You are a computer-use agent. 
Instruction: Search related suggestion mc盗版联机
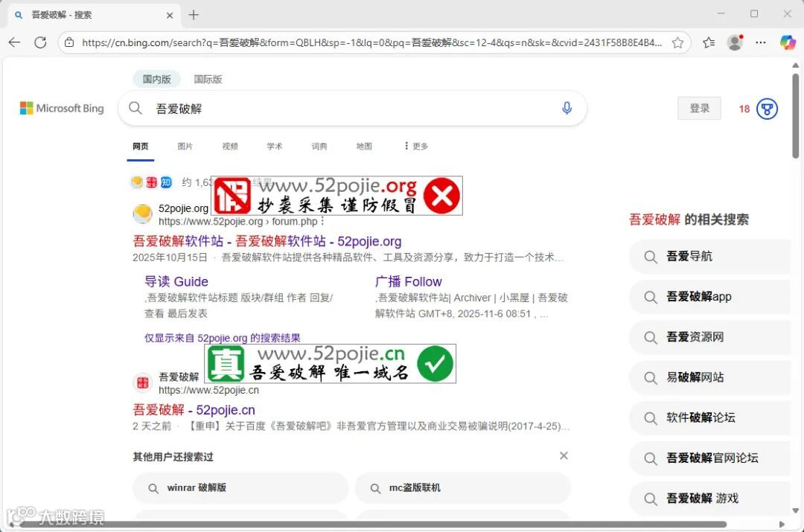(462, 488)
